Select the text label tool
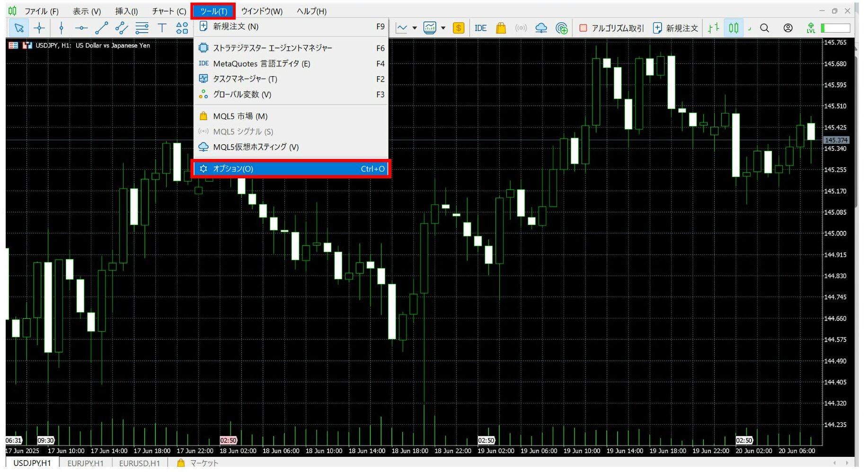Viewport: 868px width, 472px height. pos(162,28)
